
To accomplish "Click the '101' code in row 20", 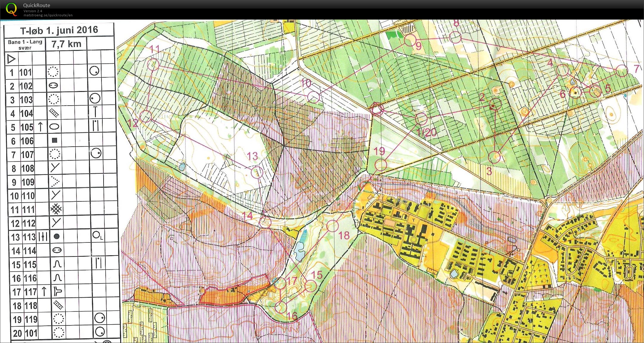I will 31,333.
